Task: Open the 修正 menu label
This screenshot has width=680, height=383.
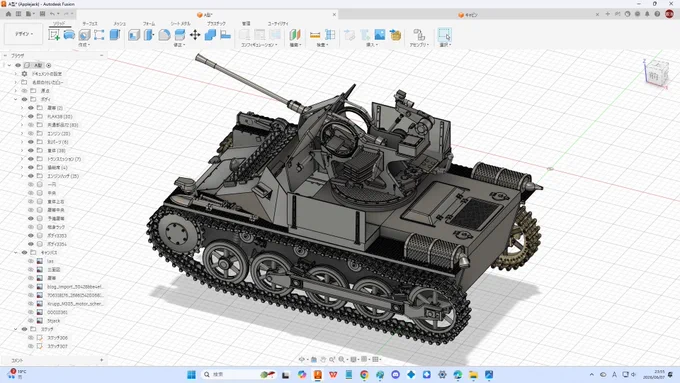Action: [179, 45]
